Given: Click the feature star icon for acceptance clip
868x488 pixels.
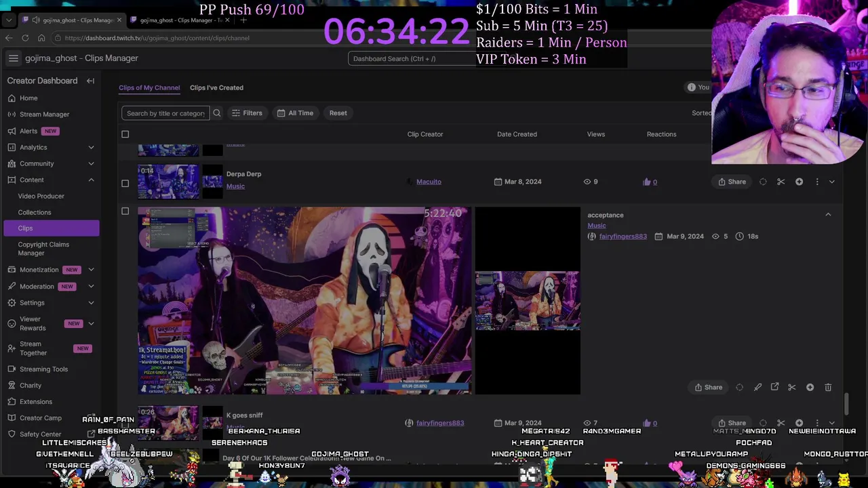Looking at the screenshot, I should 810,388.
